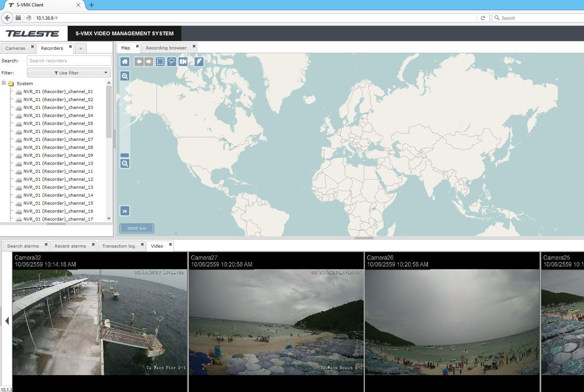The height and width of the screenshot is (392, 584).
Task: Expand the map side panel chevron
Action: click(125, 211)
